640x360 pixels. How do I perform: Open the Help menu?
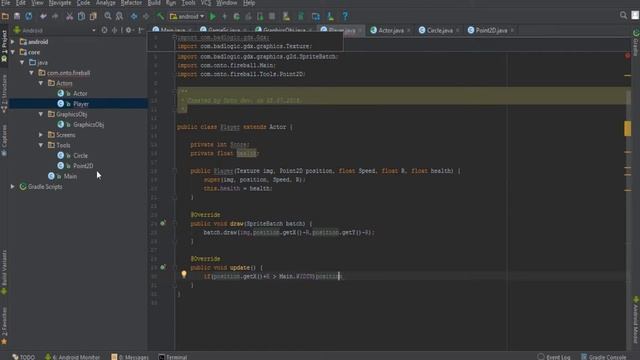(x=249, y=3)
